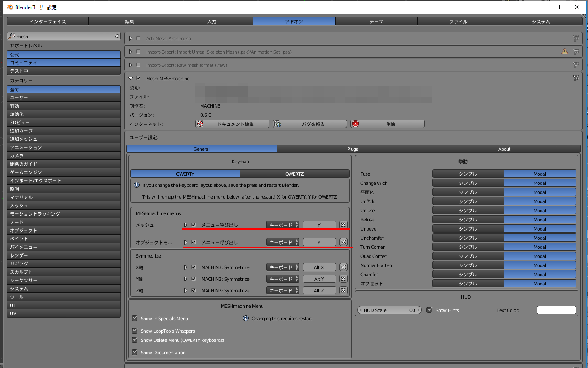Toggle X軸 Symmetrize keymap checkbox
Screen dimensions: 588x368
point(194,267)
